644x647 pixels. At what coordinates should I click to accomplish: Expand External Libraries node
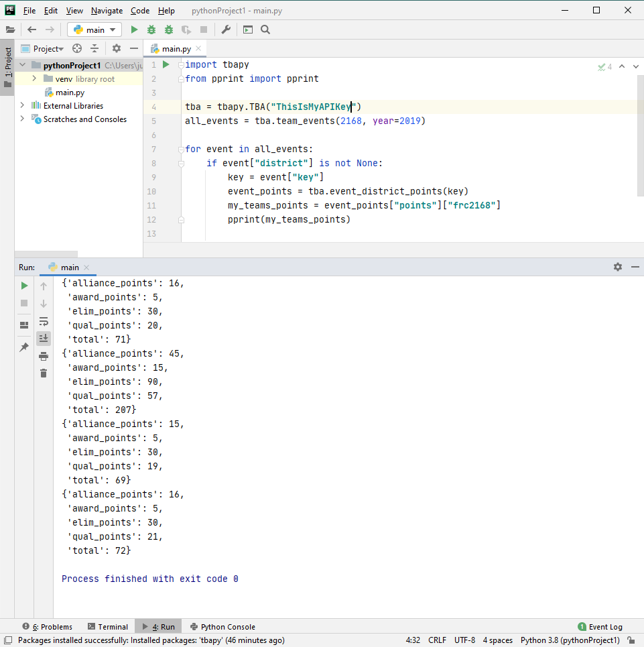(x=22, y=106)
